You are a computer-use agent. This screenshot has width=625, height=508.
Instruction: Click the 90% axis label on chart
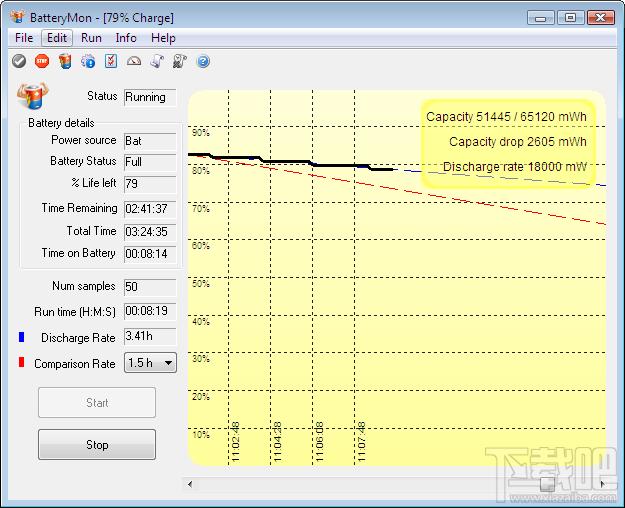point(200,133)
